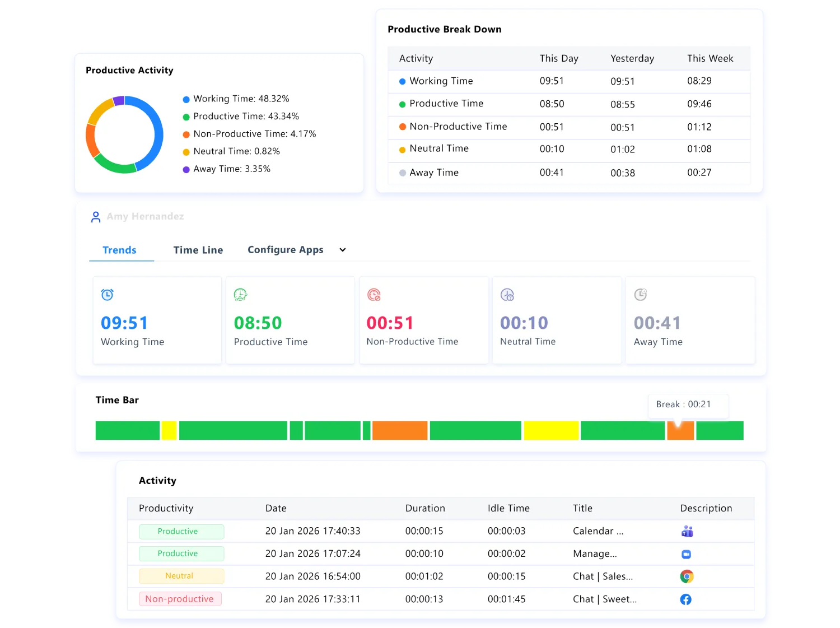Select the Away Time legend marker in Productive Activity

click(186, 169)
